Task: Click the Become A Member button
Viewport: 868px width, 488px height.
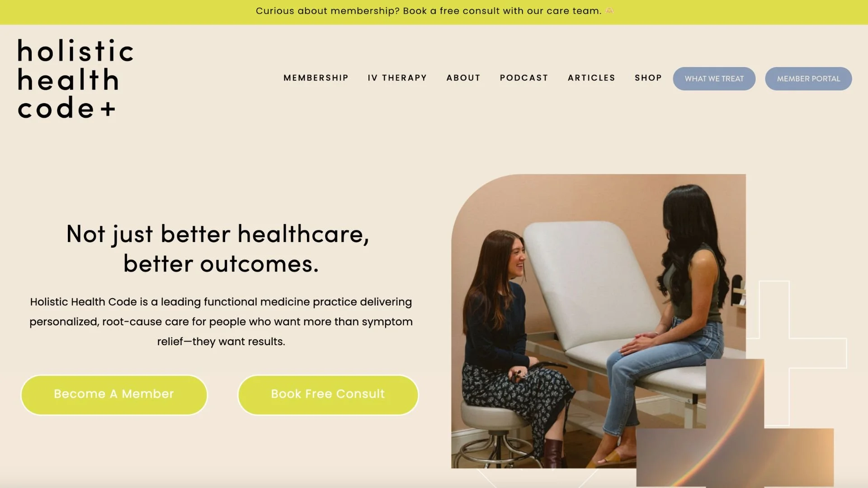Action: pos(114,394)
